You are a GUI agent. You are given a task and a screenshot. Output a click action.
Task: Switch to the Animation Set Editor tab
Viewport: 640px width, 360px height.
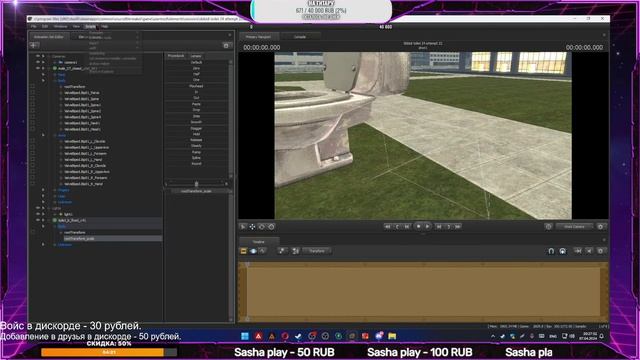pos(49,37)
